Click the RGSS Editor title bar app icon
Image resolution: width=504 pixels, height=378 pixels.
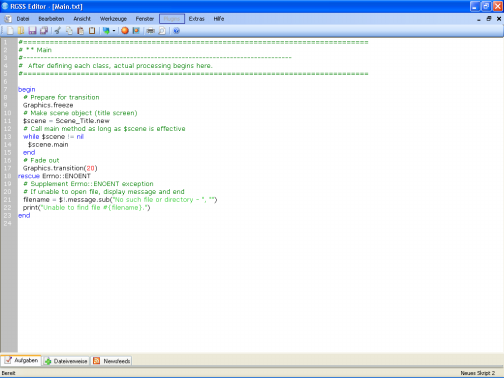click(5, 6)
